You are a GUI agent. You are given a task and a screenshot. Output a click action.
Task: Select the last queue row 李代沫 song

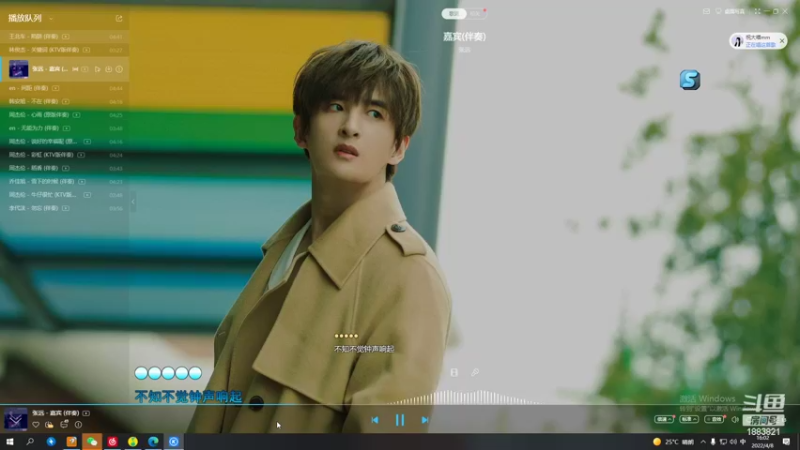point(64,208)
